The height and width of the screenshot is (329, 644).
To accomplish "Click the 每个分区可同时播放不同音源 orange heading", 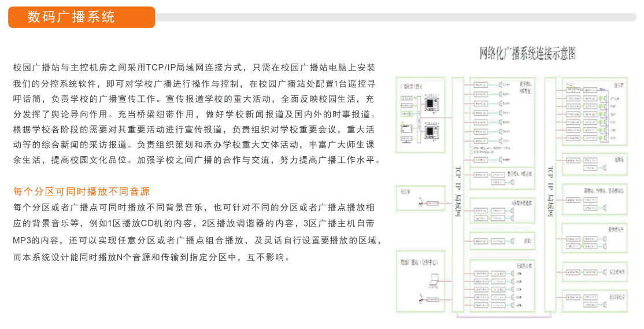I will (82, 191).
